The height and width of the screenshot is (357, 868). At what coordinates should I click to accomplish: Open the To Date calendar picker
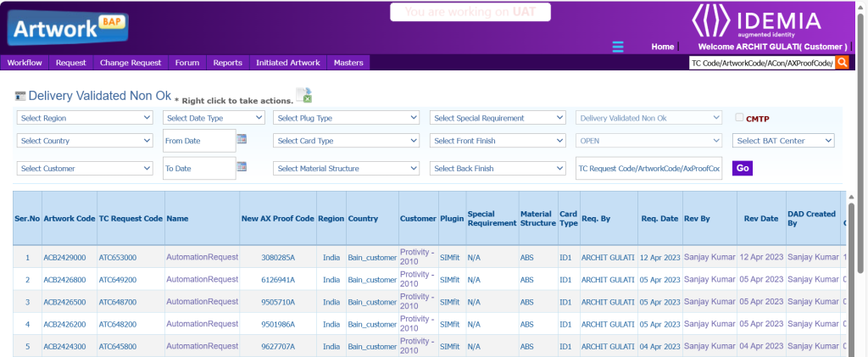tap(242, 167)
